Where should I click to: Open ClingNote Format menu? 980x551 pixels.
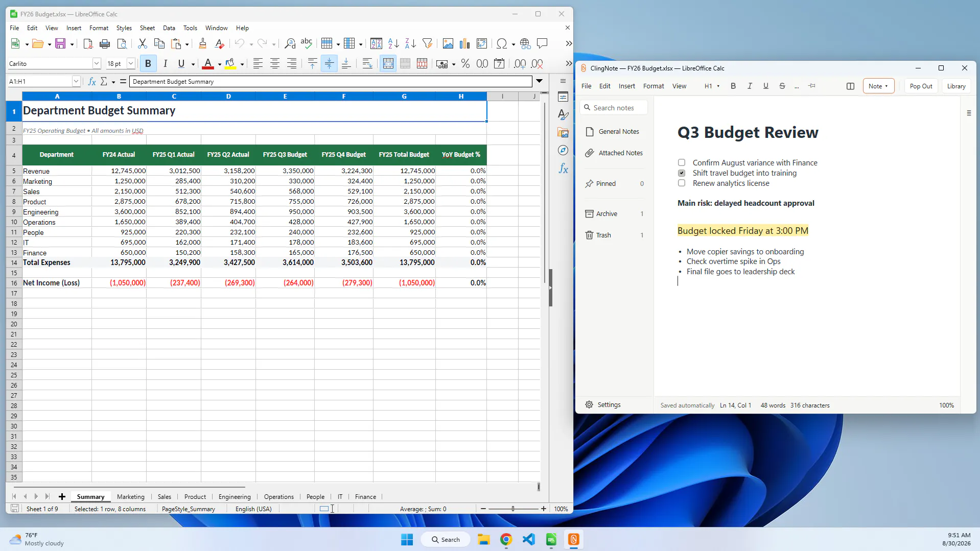pyautogui.click(x=654, y=86)
